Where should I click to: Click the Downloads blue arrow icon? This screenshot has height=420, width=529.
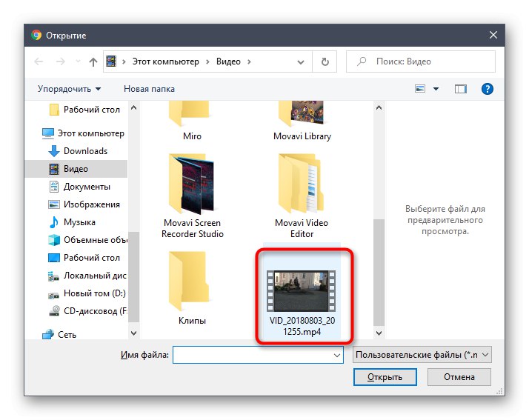(x=54, y=151)
